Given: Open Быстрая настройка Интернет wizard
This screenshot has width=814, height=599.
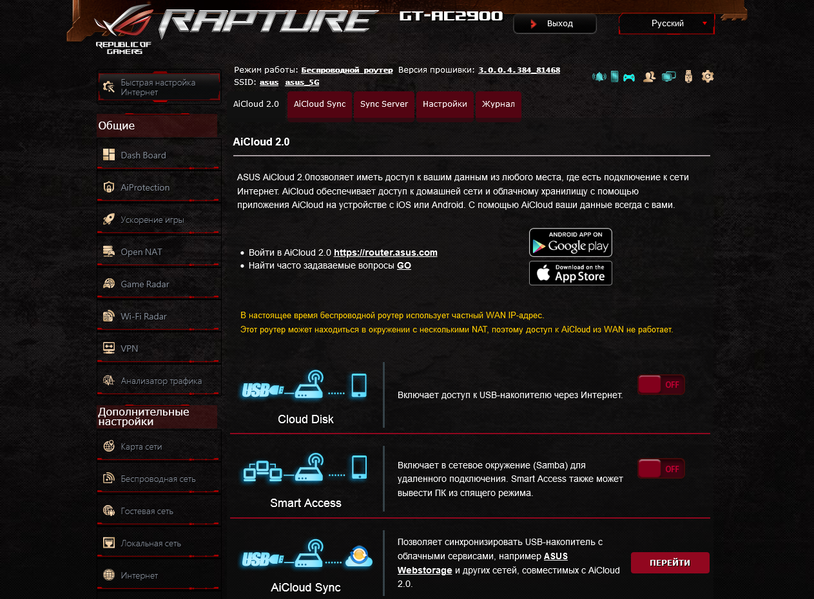Looking at the screenshot, I should tap(159, 87).
